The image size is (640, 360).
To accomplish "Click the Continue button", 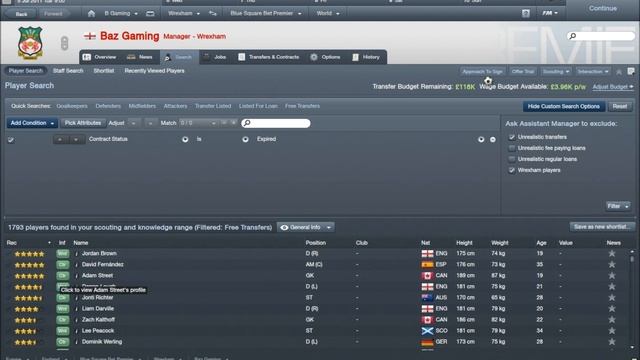I will point(602,9).
